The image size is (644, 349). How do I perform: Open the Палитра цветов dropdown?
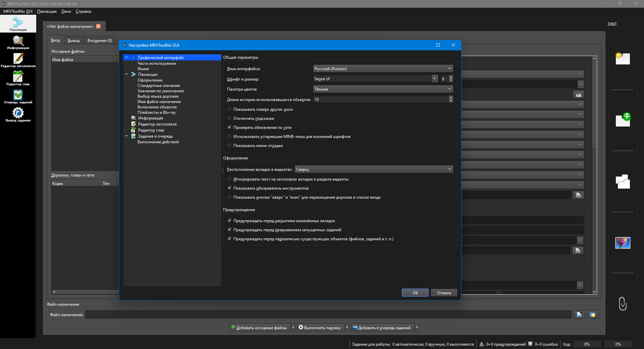point(383,89)
